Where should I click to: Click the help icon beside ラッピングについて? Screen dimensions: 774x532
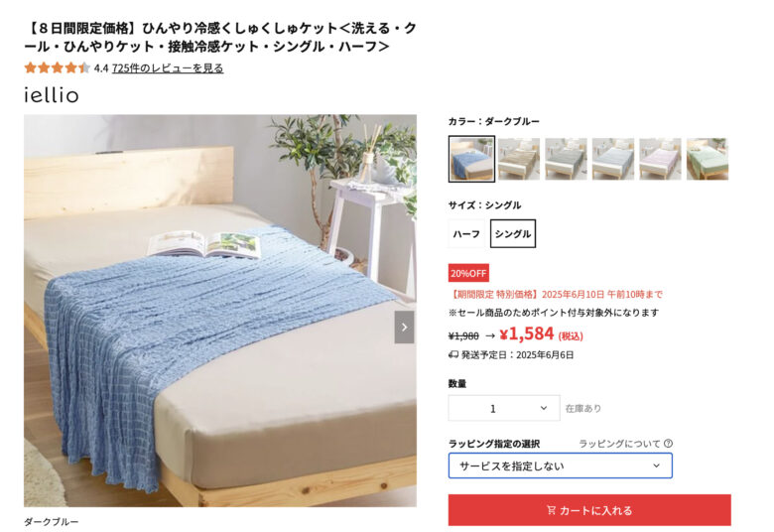(668, 443)
